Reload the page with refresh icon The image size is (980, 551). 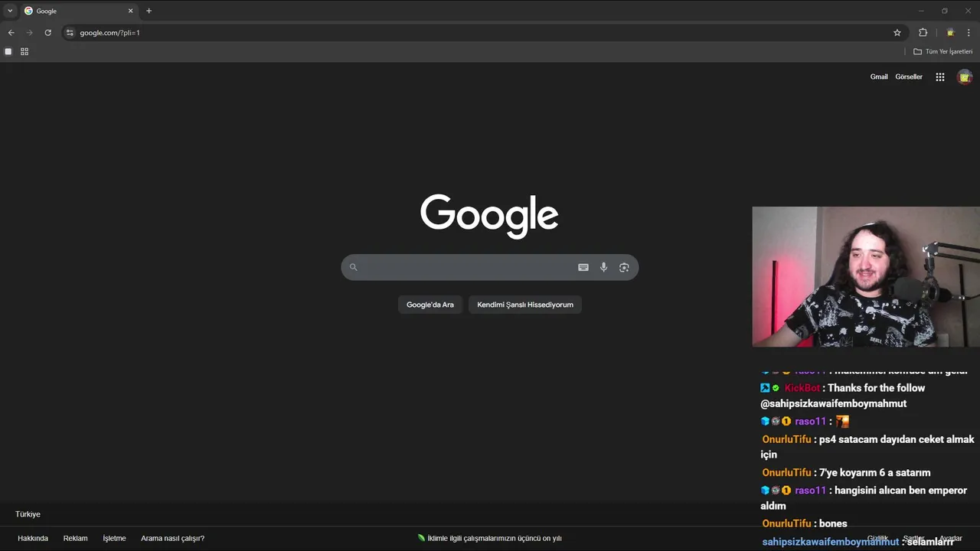(47, 33)
